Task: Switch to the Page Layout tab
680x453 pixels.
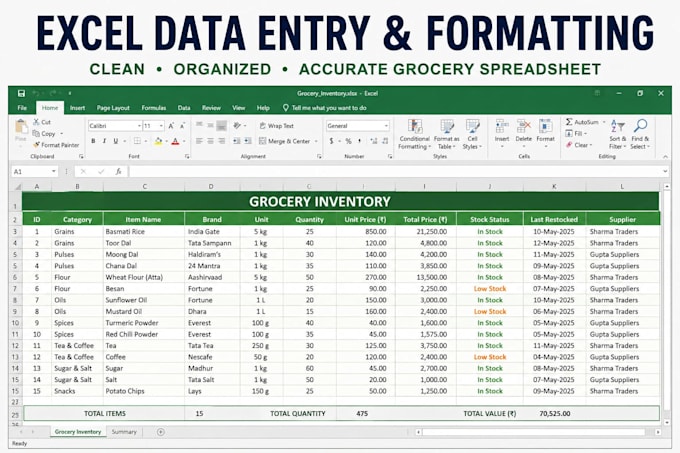Action: tap(113, 108)
